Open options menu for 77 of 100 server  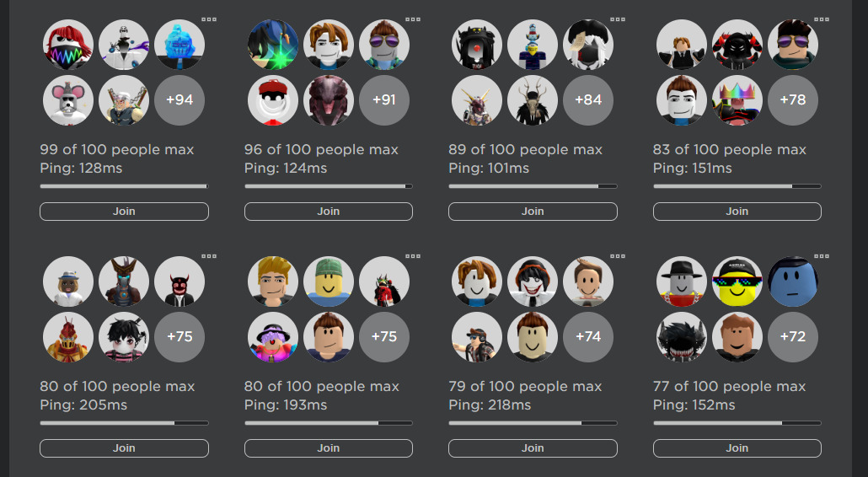coord(822,256)
